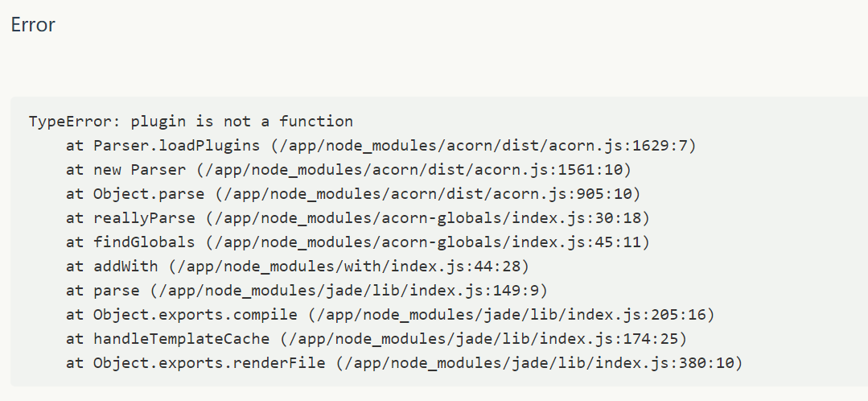Click the findGlobals stack trace line

pos(358,242)
